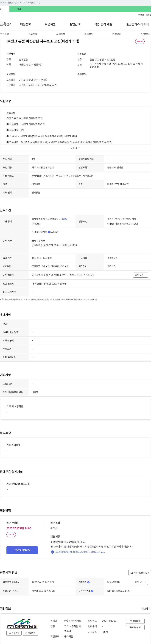This screenshot has height=644, width=151.
Task: Jump to the 전형방법 section tab
Action: (117, 34)
